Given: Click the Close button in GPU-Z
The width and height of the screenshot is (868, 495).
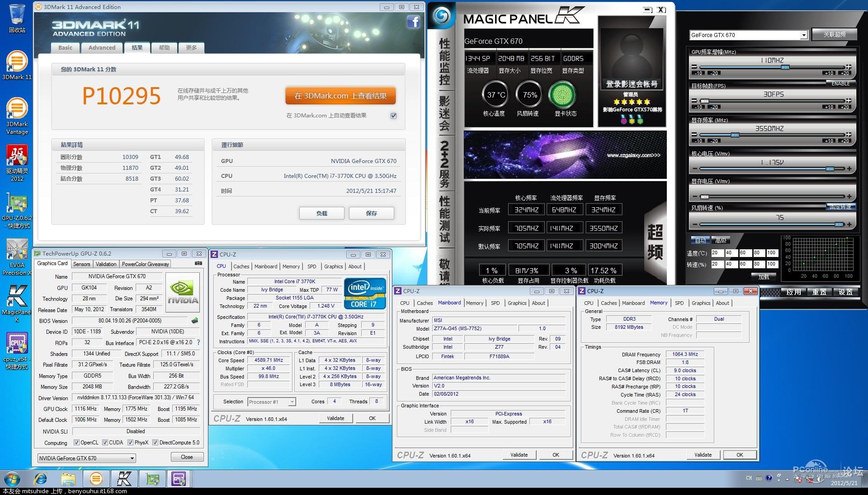Looking at the screenshot, I should (187, 457).
